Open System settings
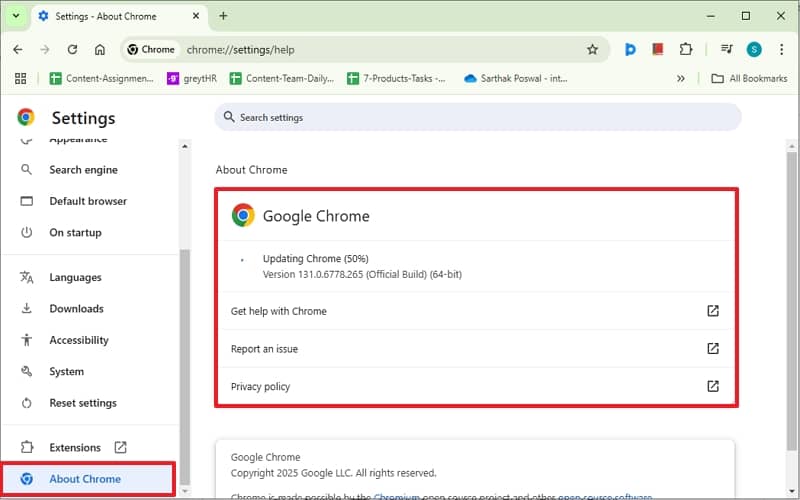 pyautogui.click(x=66, y=371)
